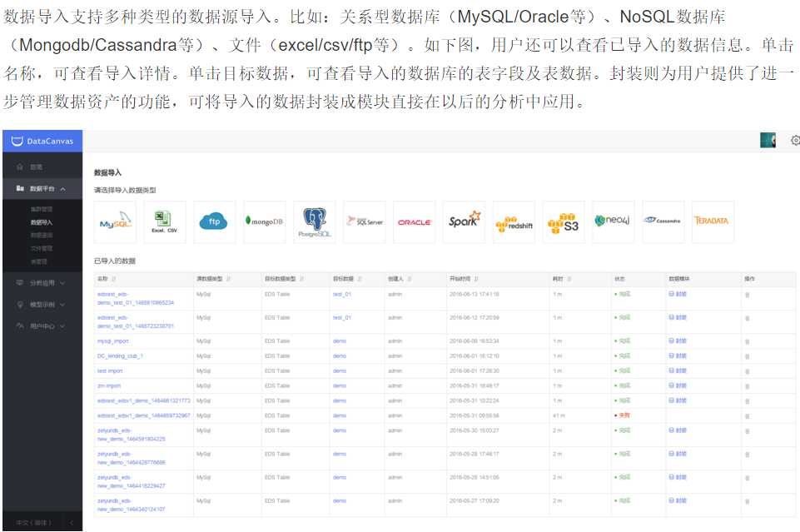View target data demo for mysql_import
The image size is (800, 532).
point(340,341)
